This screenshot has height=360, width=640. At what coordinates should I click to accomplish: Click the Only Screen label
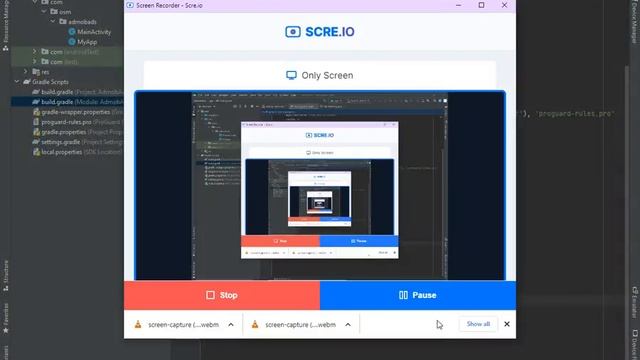tap(327, 76)
